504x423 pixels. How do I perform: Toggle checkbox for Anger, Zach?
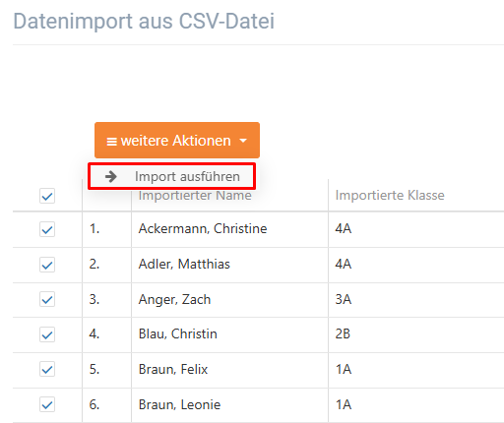coord(47,299)
